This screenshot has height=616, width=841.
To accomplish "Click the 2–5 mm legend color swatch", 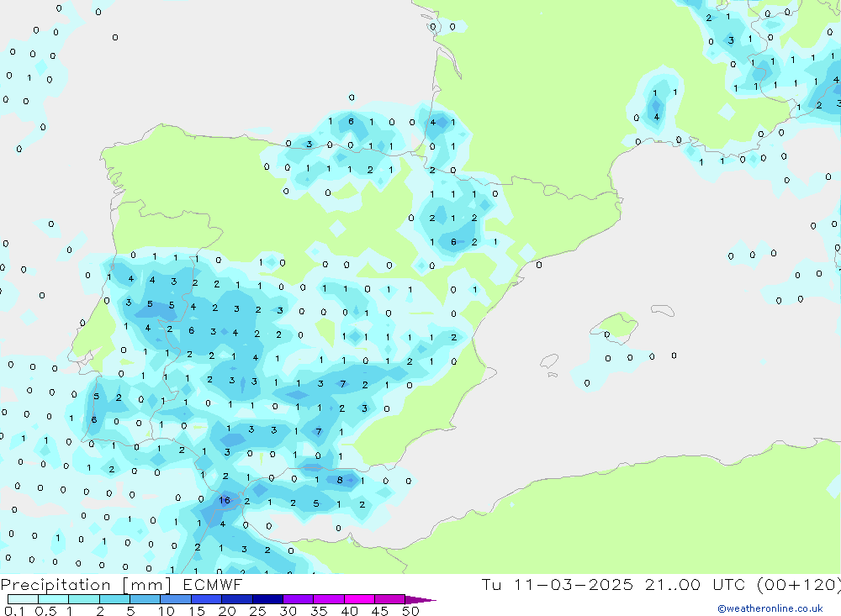I will coord(114,599).
